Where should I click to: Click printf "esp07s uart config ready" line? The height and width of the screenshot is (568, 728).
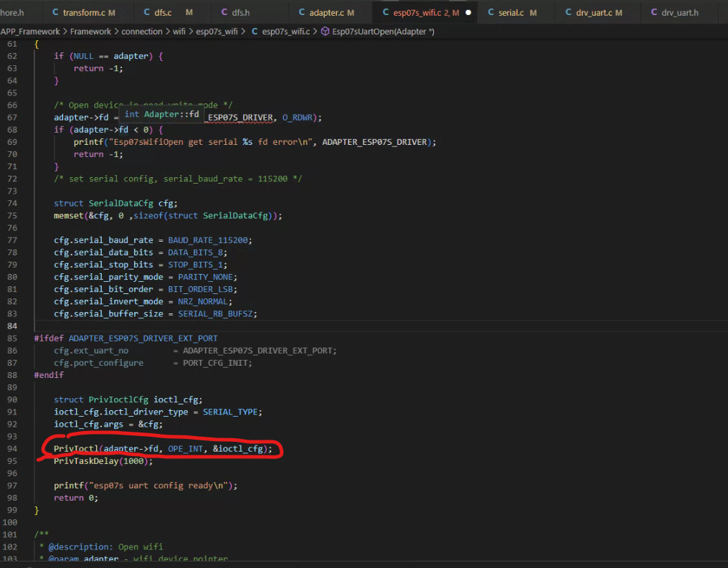146,486
